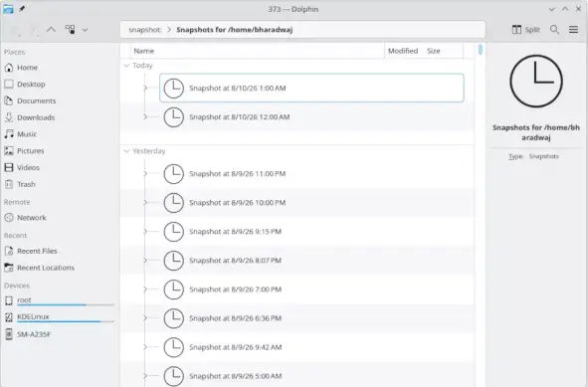588x387 pixels.
Task: Expand Snapshot at 8/9/26 6:36 PM
Action: tap(145, 318)
